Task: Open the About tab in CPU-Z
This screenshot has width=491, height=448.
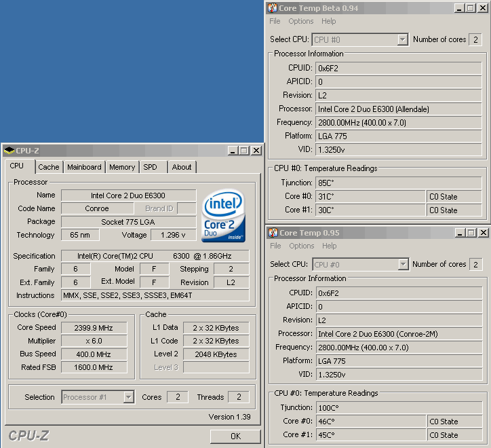Action: [x=182, y=167]
